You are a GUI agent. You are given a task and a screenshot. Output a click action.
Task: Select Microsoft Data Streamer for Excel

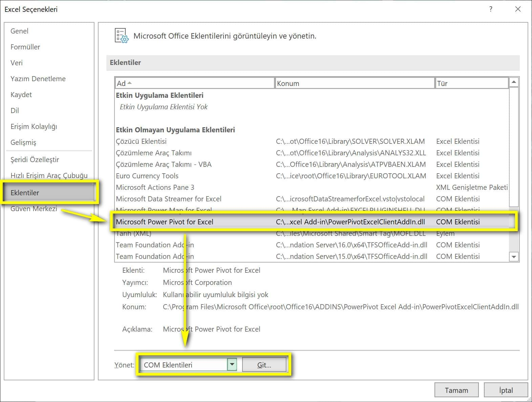[x=312, y=199]
